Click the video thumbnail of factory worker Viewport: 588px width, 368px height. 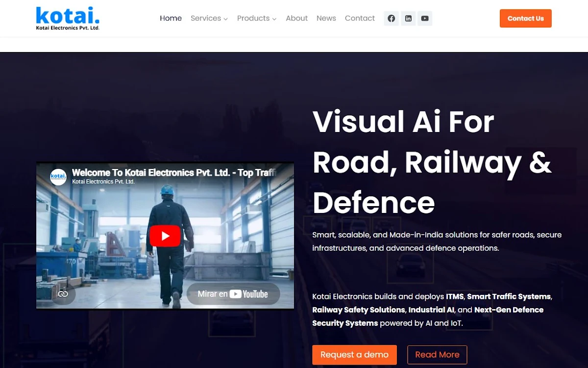[x=165, y=236]
